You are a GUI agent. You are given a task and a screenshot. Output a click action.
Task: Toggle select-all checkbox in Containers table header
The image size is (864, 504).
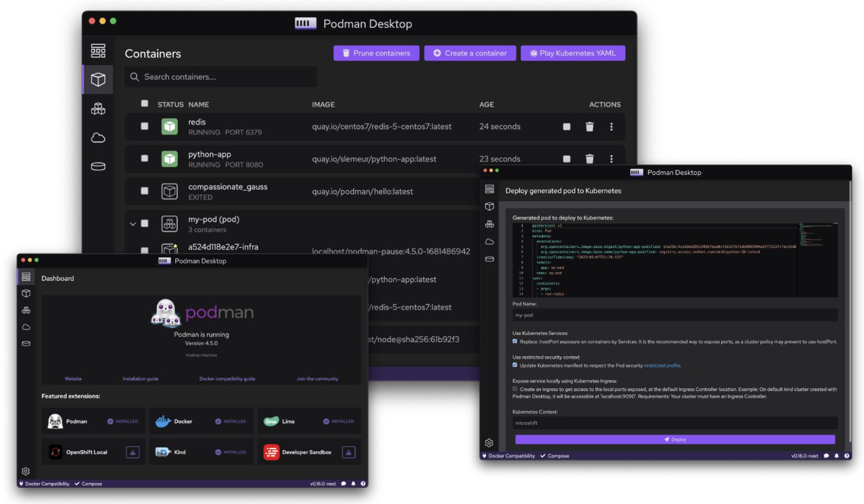(x=145, y=103)
